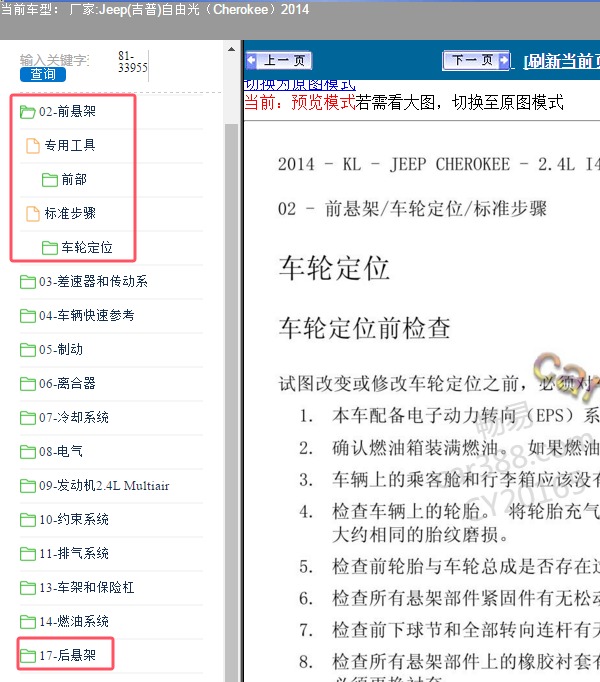Viewport: 600px width, 682px height.
Task: Expand 17-后悬架 section
Action: click(x=67, y=655)
